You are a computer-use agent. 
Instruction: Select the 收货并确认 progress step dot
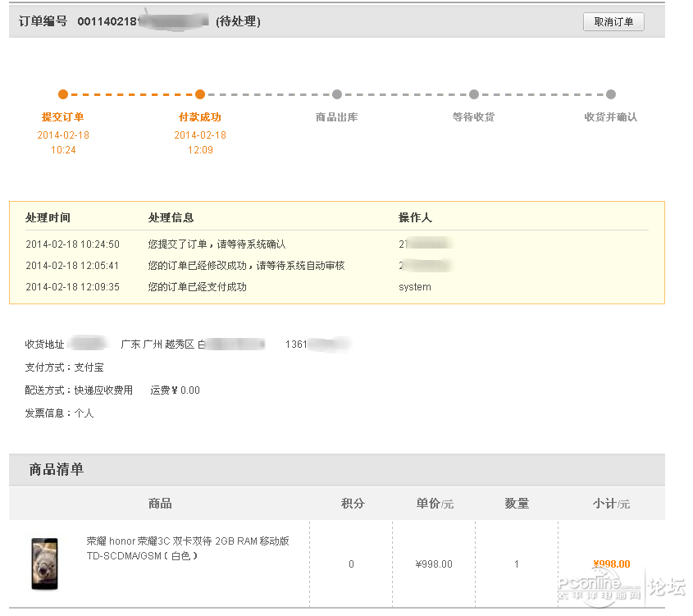pos(611,94)
